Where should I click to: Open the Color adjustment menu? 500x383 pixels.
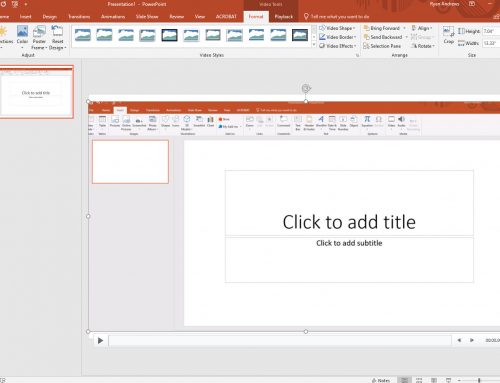[x=22, y=36]
